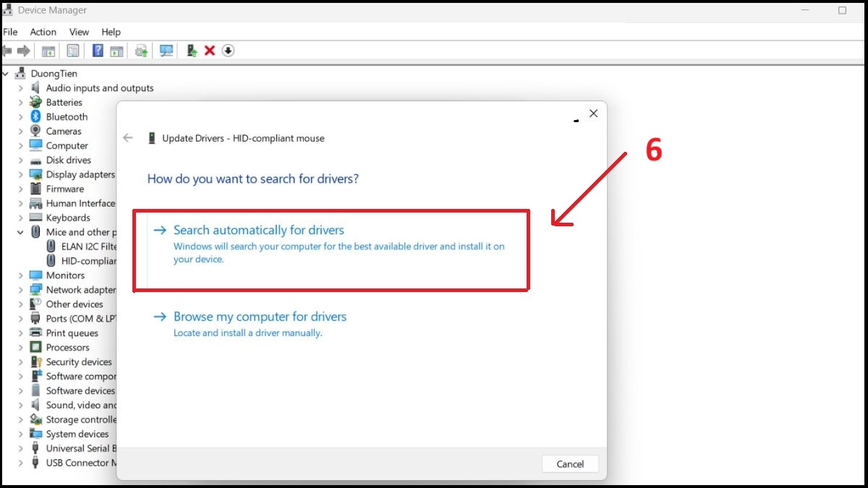Choose Search automatically for drivers
This screenshot has height=488, width=868.
(331, 250)
